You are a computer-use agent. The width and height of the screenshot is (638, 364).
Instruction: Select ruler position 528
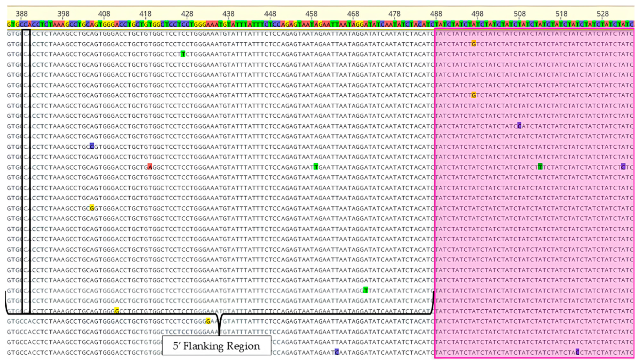click(x=603, y=14)
